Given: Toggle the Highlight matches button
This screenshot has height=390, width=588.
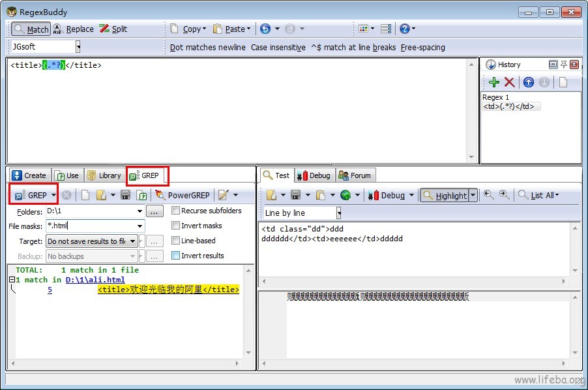Looking at the screenshot, I should coord(445,195).
